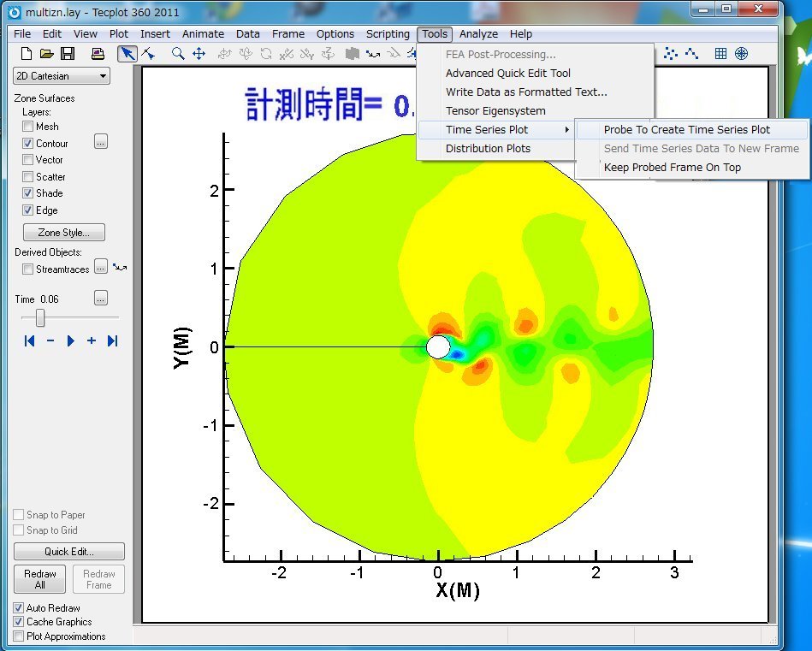812x651 pixels.
Task: Open Streamtraces details ellipsis button
Action: [101, 267]
